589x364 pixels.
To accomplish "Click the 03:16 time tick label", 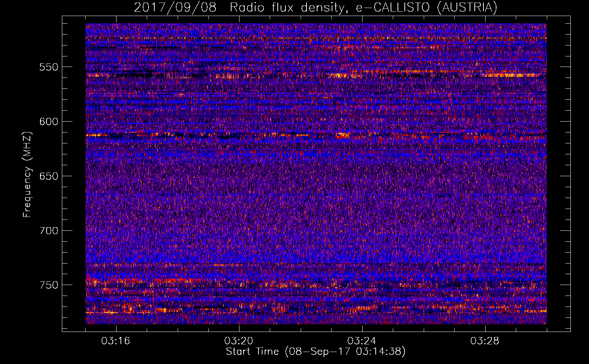I will [x=116, y=341].
